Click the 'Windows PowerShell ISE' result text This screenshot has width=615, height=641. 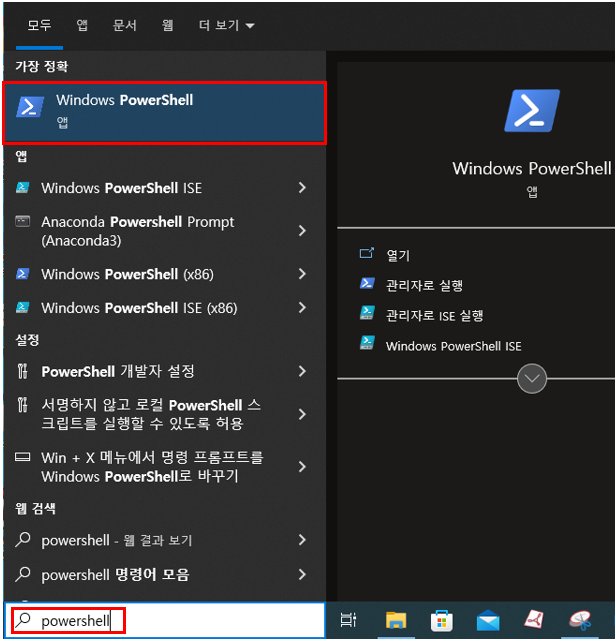tap(121, 188)
